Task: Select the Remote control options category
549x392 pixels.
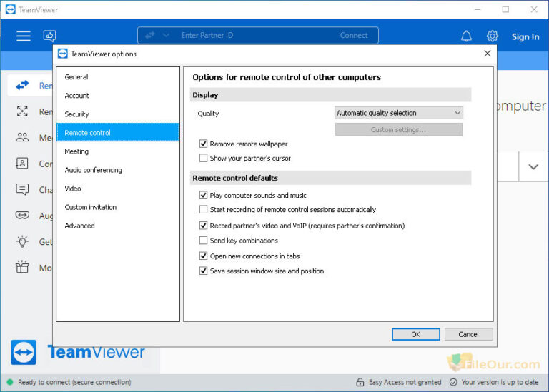Action: [118, 133]
